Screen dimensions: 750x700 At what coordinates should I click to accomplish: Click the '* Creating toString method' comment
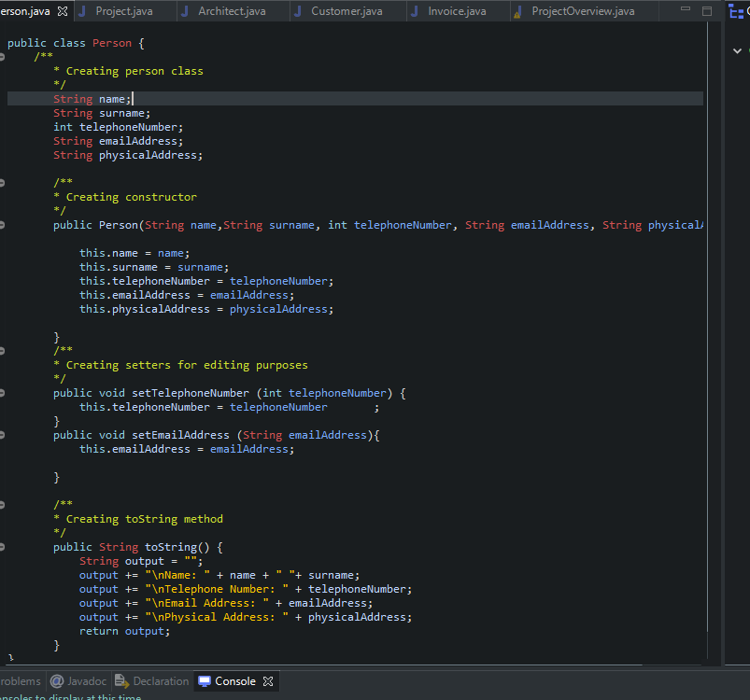(137, 519)
